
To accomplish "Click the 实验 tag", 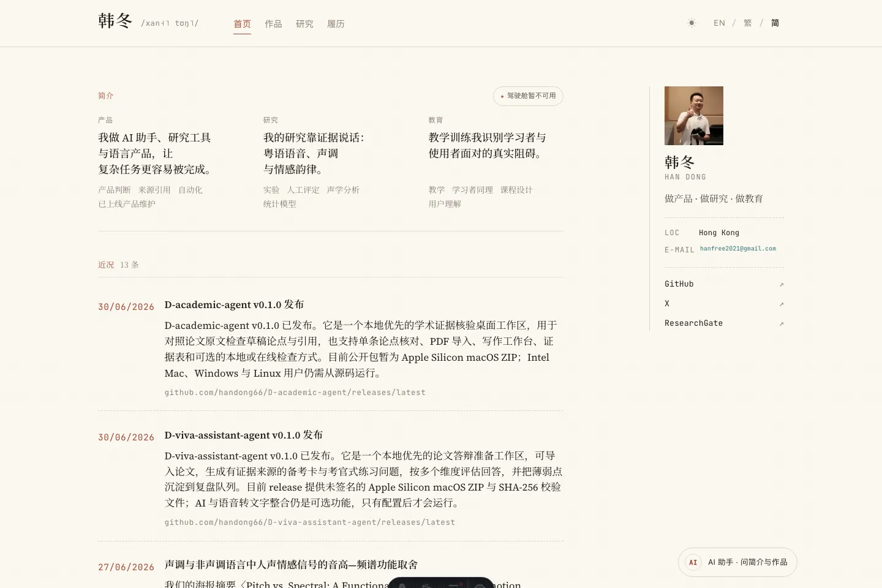I will coord(271,190).
